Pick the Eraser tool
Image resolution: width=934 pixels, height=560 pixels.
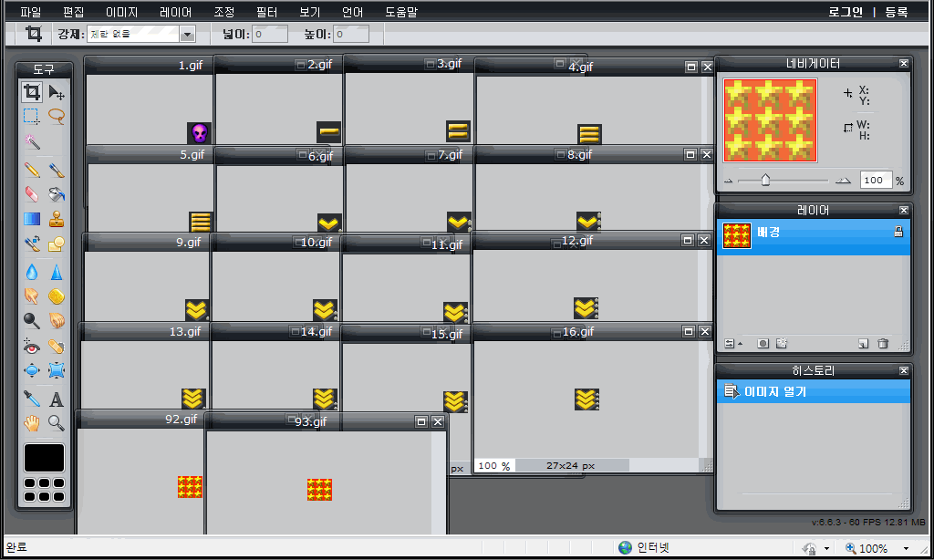point(32,194)
